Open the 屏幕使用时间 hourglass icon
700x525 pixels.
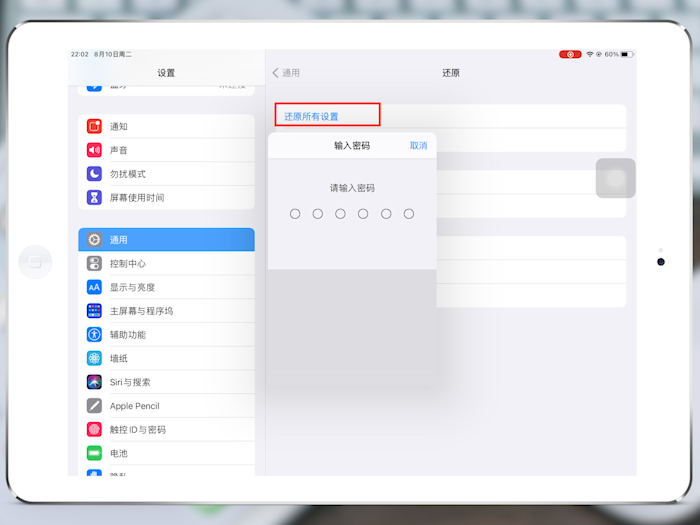(x=94, y=197)
